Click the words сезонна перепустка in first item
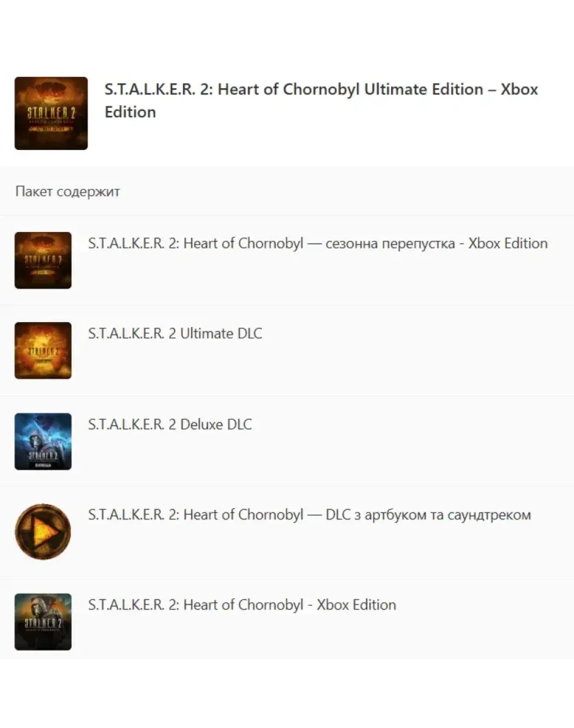The height and width of the screenshot is (728, 574). coord(390,244)
